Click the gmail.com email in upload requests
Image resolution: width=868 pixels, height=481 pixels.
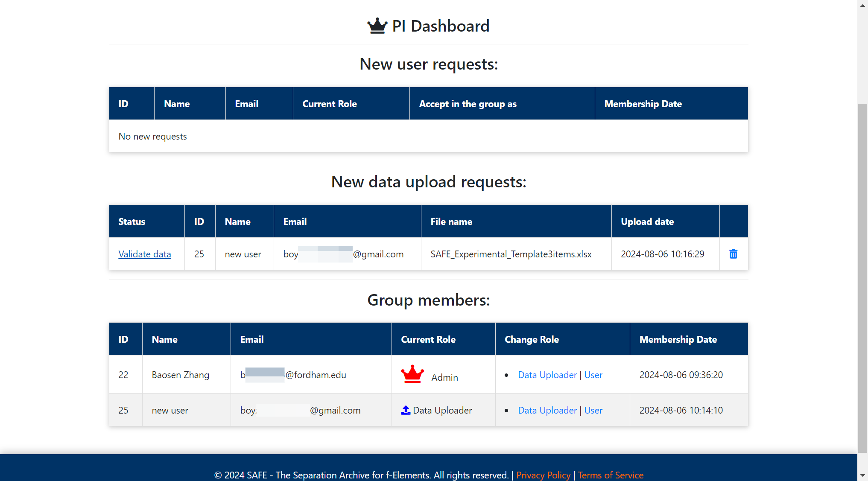coord(343,254)
